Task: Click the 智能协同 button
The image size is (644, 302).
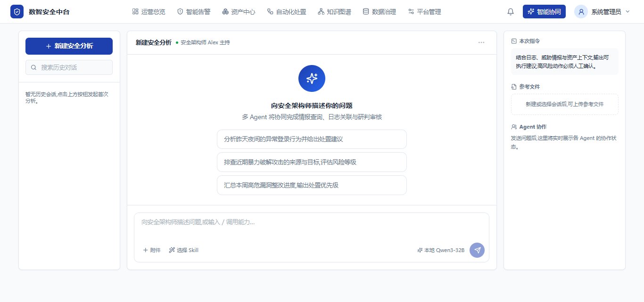Action: [544, 12]
